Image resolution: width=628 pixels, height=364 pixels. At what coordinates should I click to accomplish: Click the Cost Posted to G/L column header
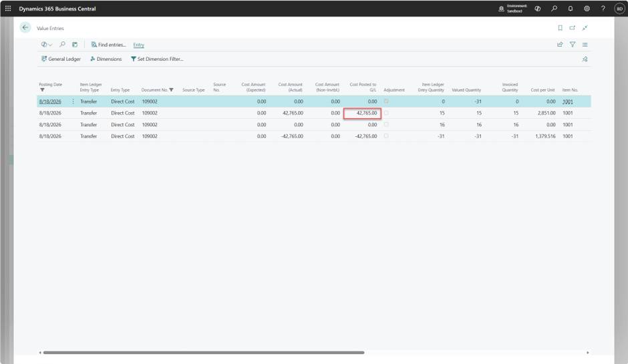(363, 87)
